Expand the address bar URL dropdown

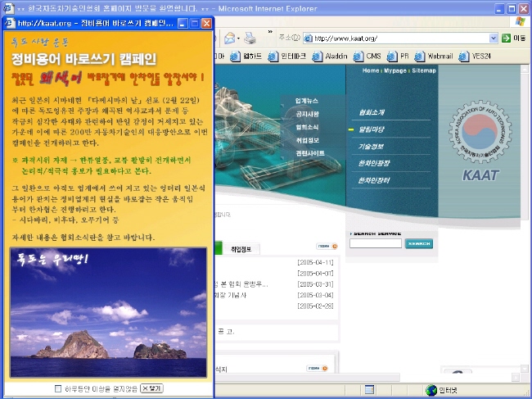[x=494, y=39]
